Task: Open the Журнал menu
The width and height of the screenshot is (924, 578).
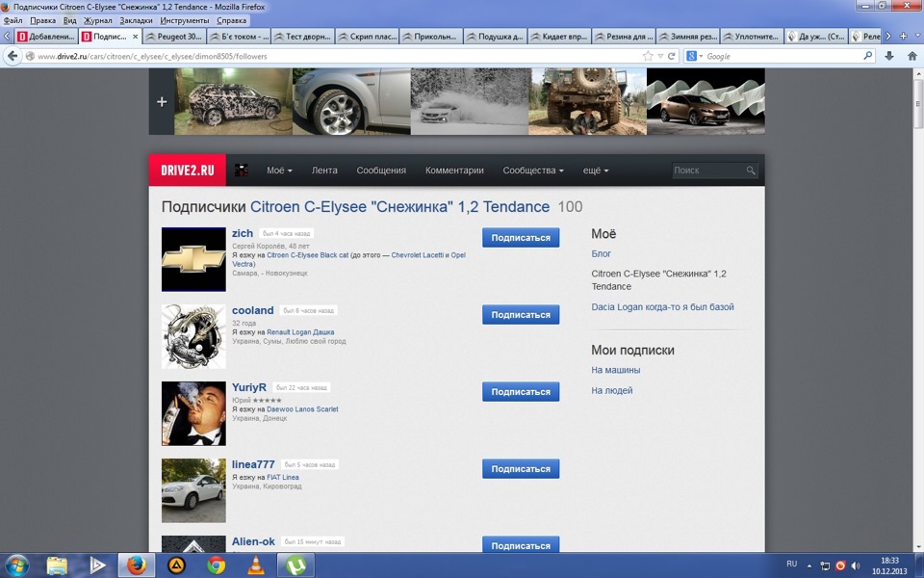Action: 97,20
